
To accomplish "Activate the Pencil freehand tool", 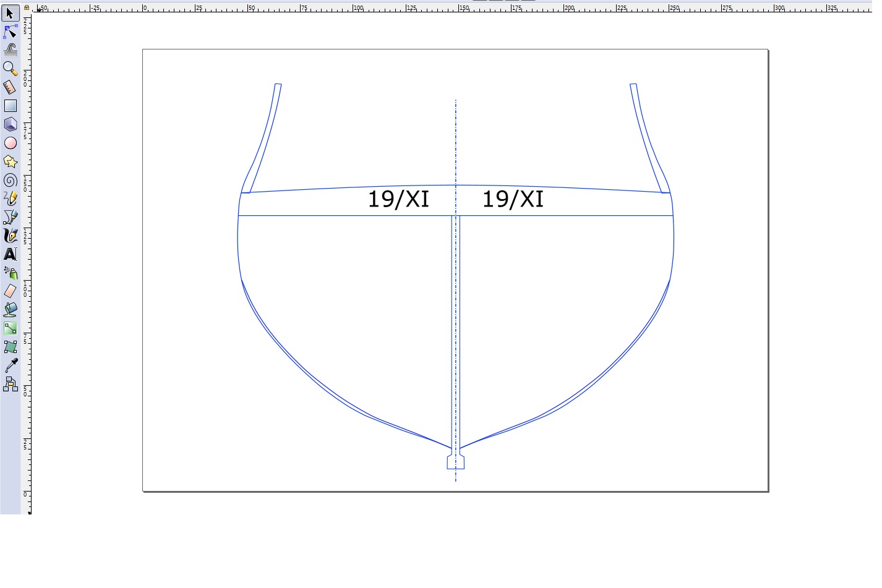I will [x=10, y=198].
